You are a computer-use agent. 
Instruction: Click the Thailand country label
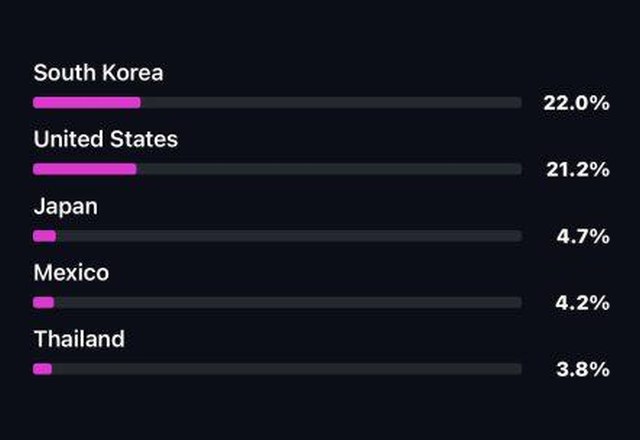pyautogui.click(x=79, y=339)
